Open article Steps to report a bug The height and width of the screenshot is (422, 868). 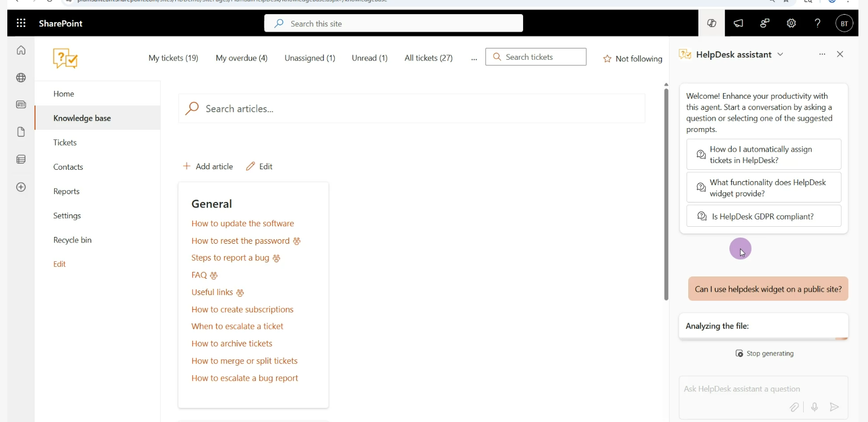click(231, 258)
